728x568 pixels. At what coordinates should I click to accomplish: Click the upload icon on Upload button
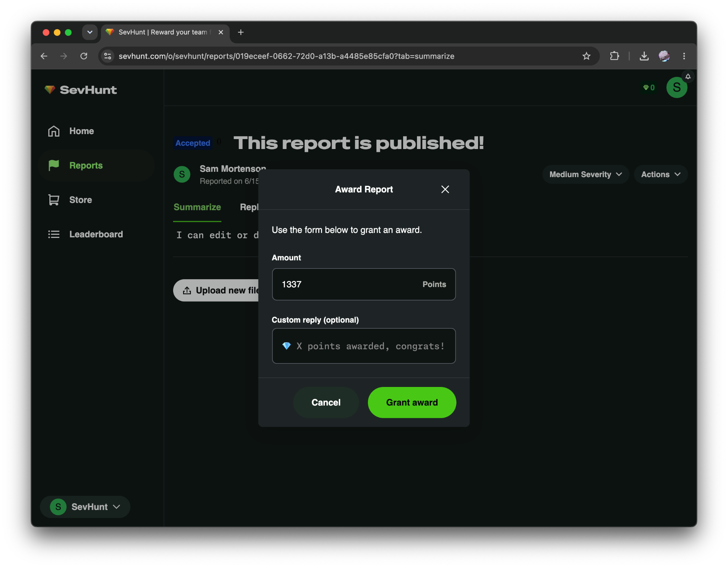click(187, 291)
